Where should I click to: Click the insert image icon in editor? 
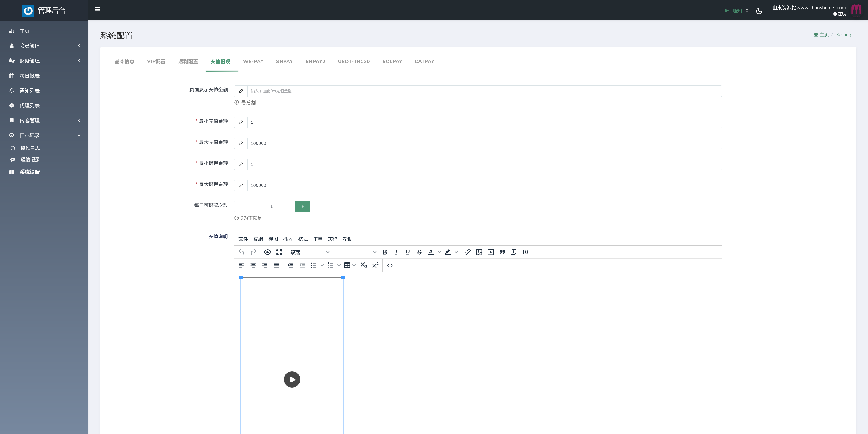pyautogui.click(x=479, y=252)
